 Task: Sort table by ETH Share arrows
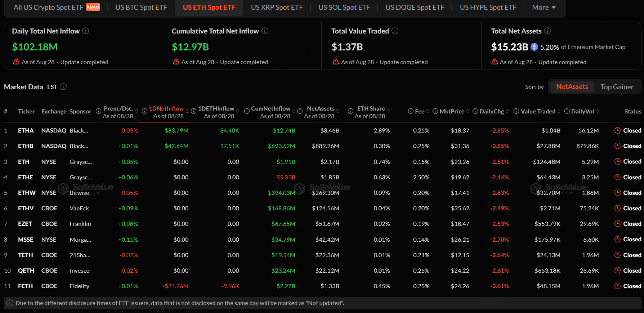388,111
